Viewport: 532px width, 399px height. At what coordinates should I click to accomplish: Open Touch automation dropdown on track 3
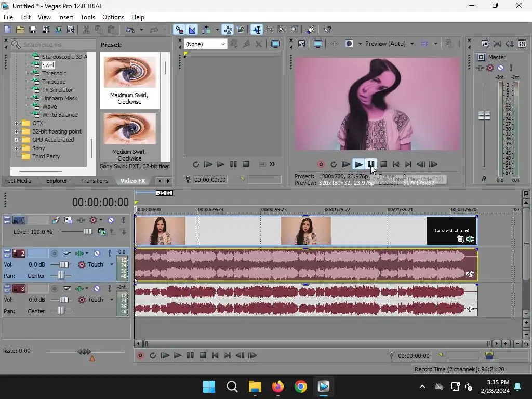(112, 300)
